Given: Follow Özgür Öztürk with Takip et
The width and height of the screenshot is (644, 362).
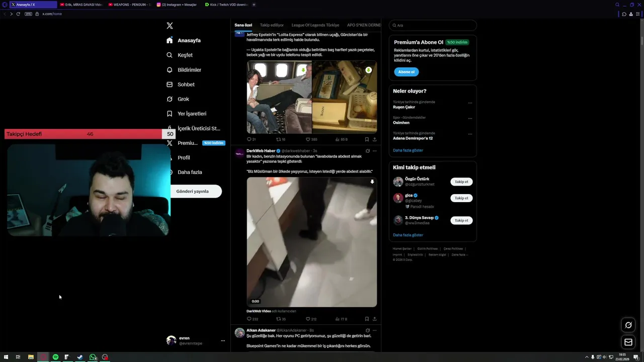Looking at the screenshot, I should [x=461, y=182].
